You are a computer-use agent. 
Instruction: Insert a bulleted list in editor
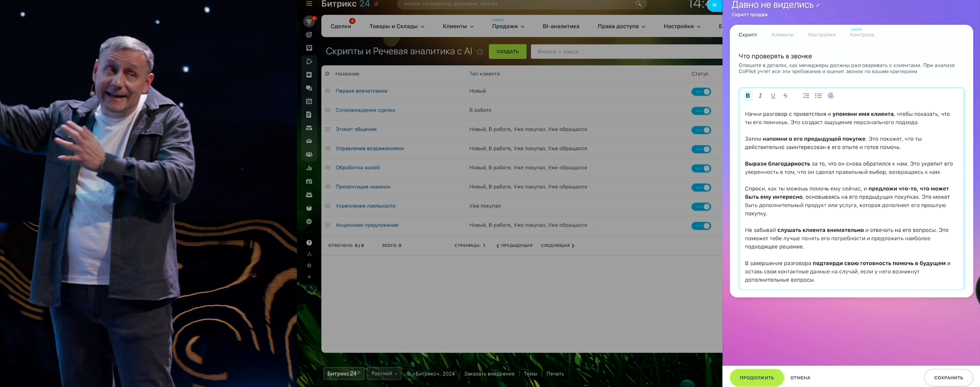tap(818, 96)
